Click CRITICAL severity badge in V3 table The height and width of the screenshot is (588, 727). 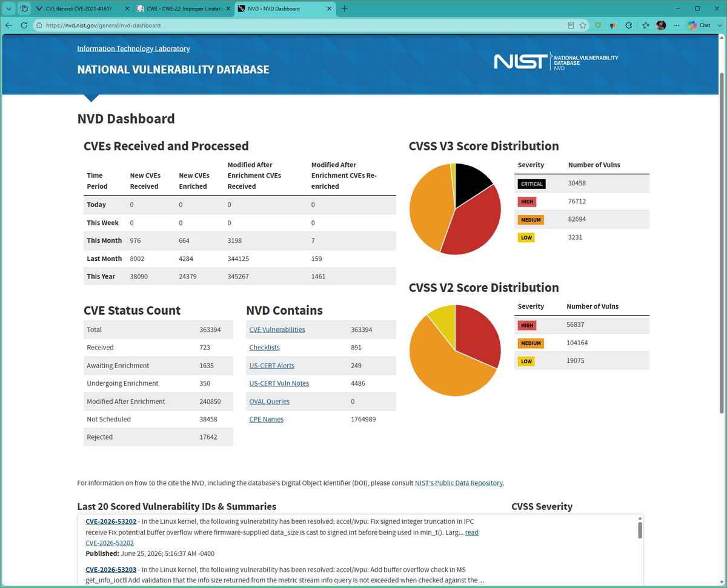coord(531,183)
